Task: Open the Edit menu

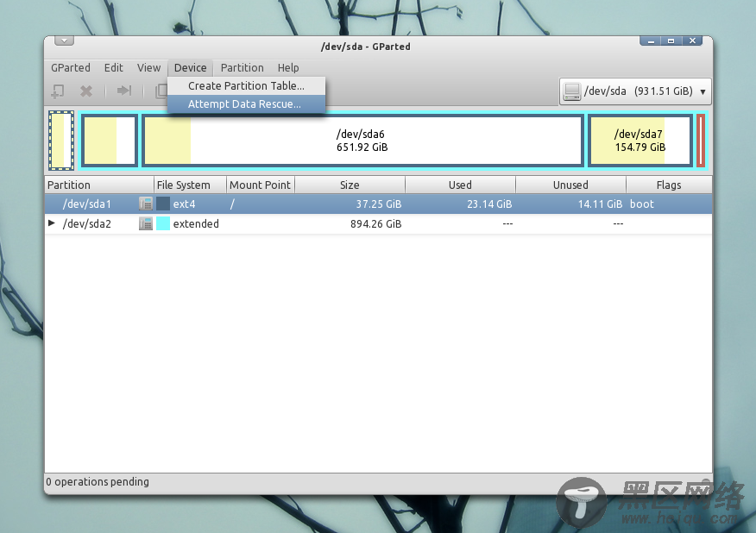Action: (113, 68)
